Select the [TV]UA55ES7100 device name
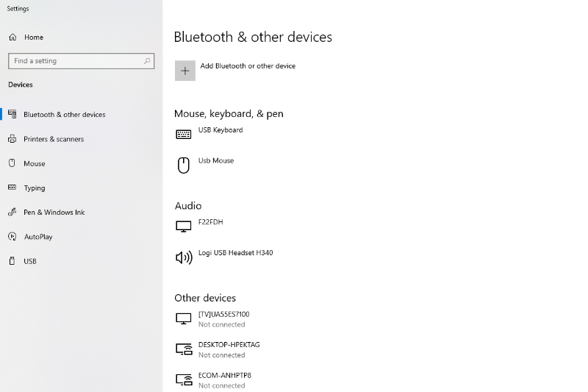The height and width of the screenshot is (392, 588). coord(224,314)
